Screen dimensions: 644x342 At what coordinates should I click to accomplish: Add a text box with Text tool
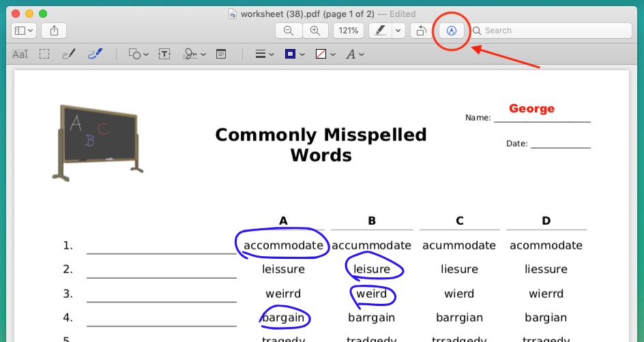point(164,54)
